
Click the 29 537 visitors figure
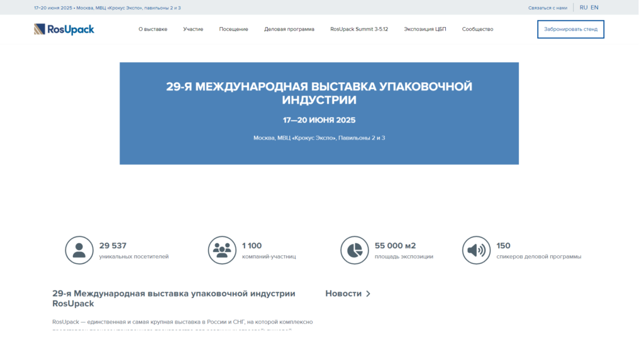113,246
